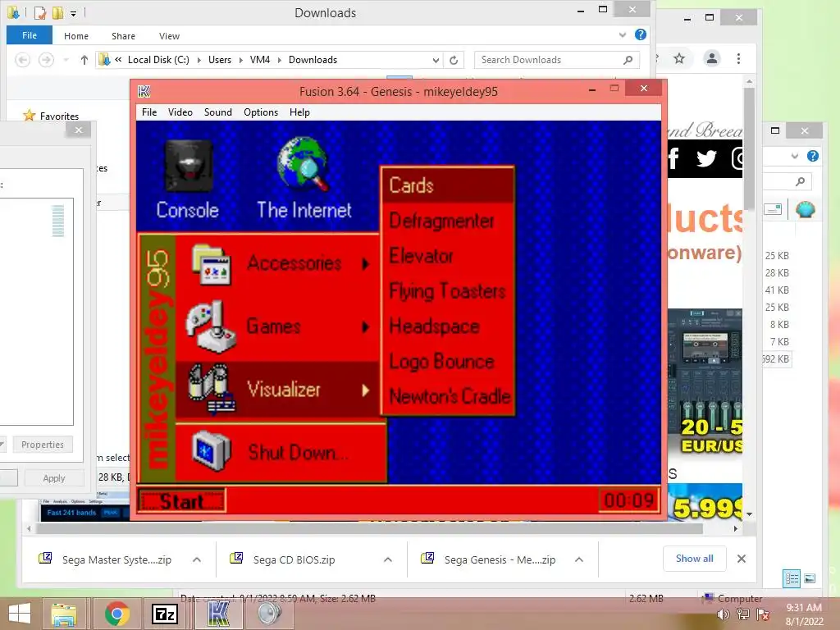Open the Facebook link on the webpage
The height and width of the screenshot is (630, 840).
(674, 158)
